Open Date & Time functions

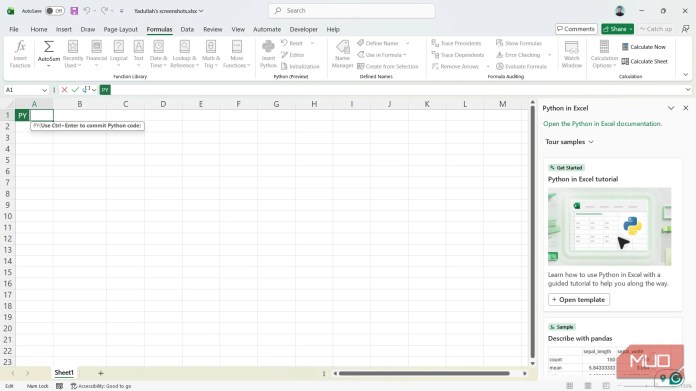click(x=158, y=54)
